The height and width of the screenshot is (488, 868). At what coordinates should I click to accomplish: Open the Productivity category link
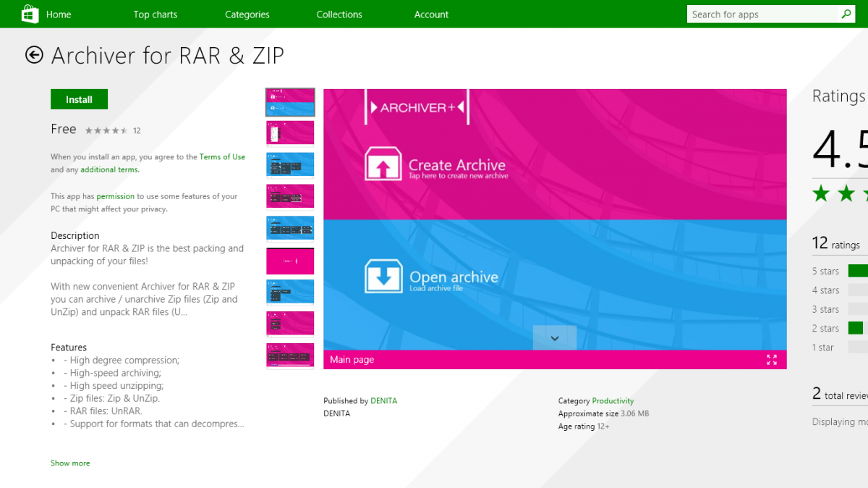click(613, 400)
